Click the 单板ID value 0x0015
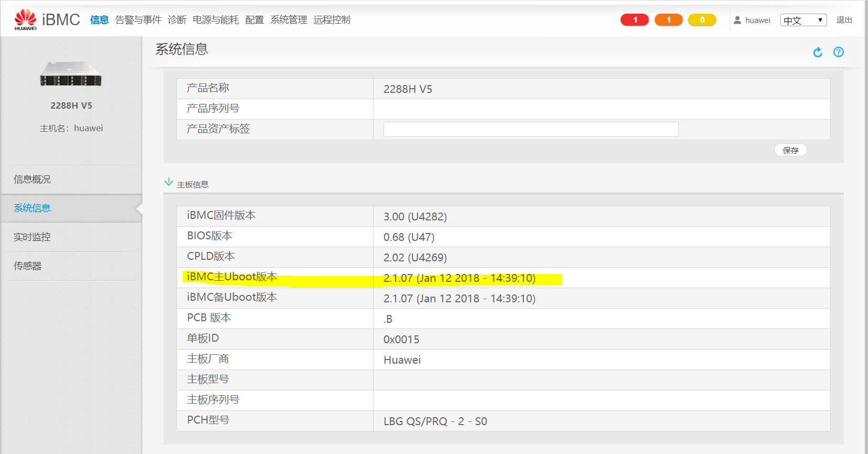Screen dimensions: 868x454 pos(401,340)
